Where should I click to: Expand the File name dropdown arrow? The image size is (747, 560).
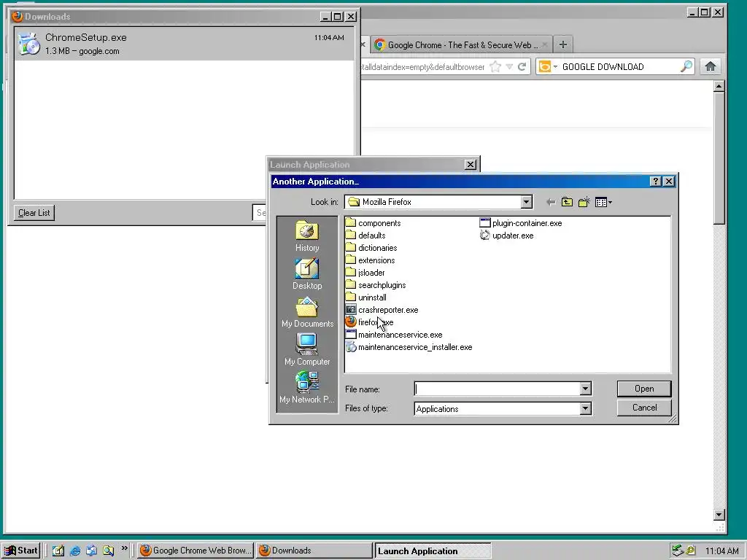point(586,389)
